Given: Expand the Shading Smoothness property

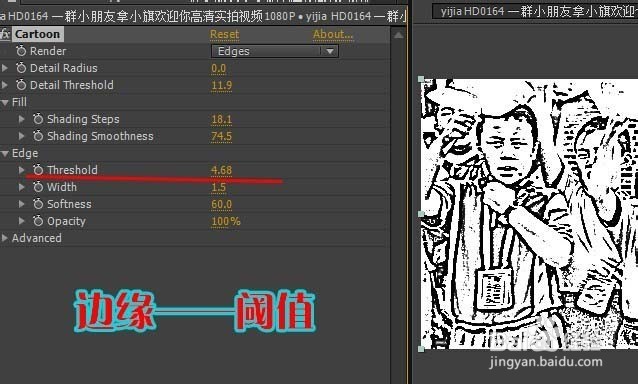Looking at the screenshot, I should point(22,136).
